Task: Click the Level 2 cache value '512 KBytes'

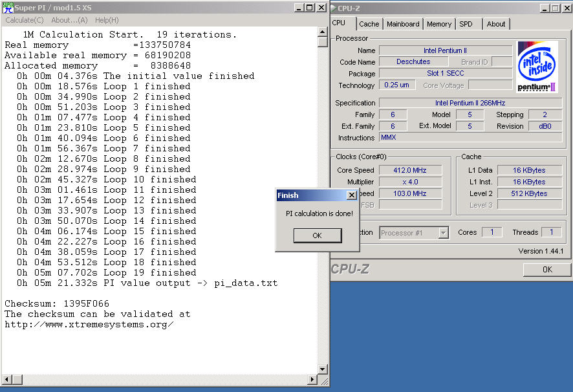Action: 530,193
